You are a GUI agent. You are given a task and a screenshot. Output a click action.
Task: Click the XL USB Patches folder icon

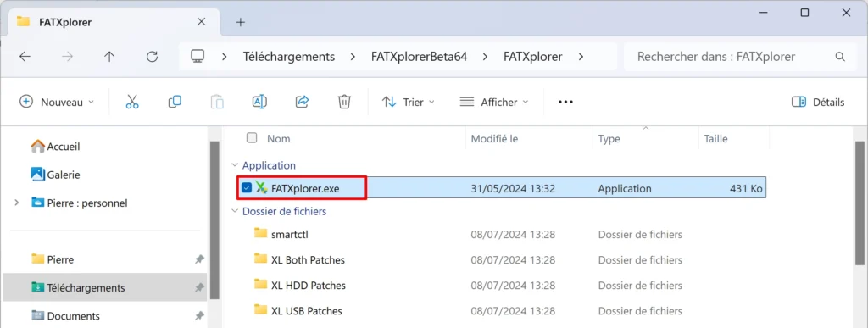point(261,309)
